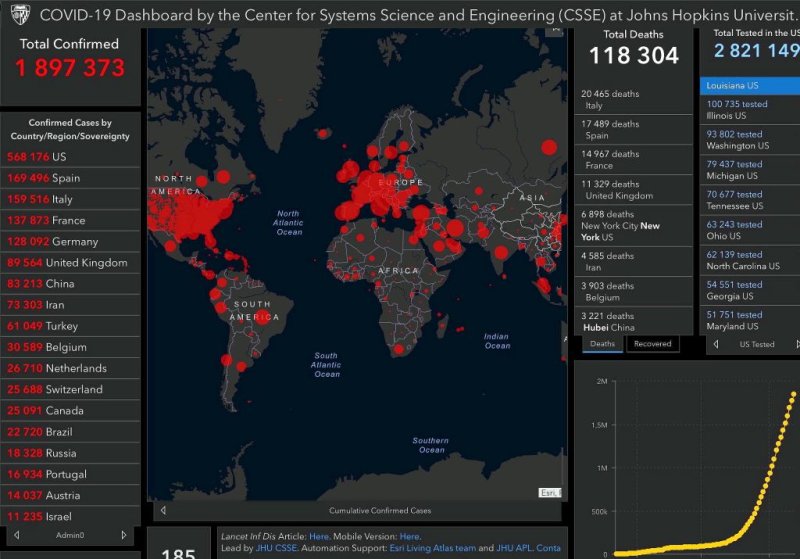Image resolution: width=800 pixels, height=559 pixels.
Task: Select 25 688 Switzerland row
Action: click(70, 390)
